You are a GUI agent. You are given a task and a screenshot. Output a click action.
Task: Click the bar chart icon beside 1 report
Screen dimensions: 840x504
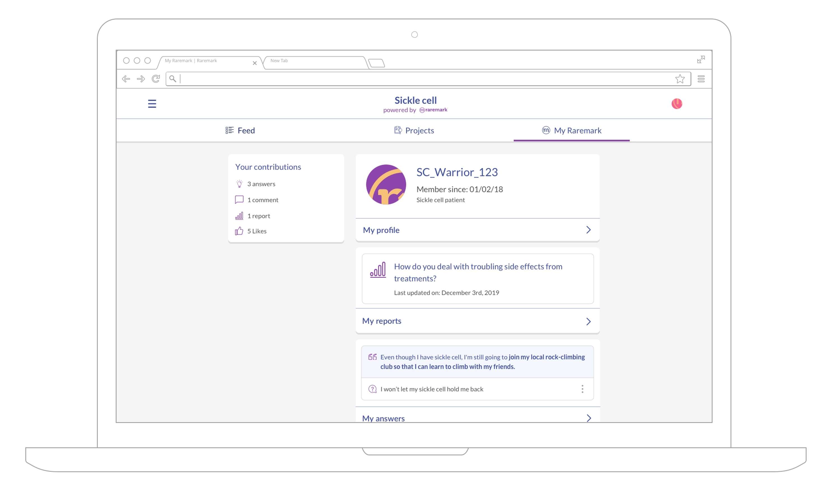[x=239, y=216]
